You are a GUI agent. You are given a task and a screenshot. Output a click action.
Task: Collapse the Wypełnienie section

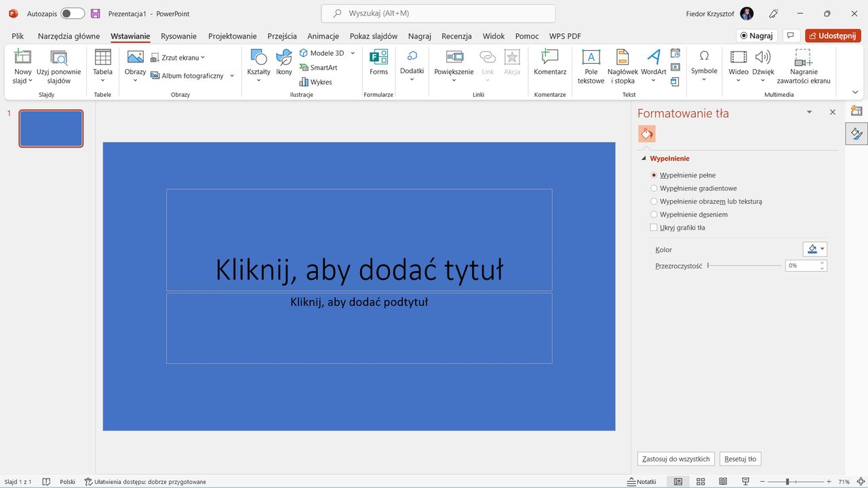644,158
